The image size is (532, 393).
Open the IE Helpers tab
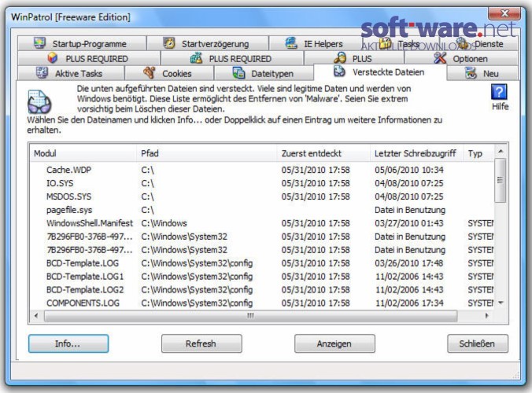pyautogui.click(x=316, y=44)
